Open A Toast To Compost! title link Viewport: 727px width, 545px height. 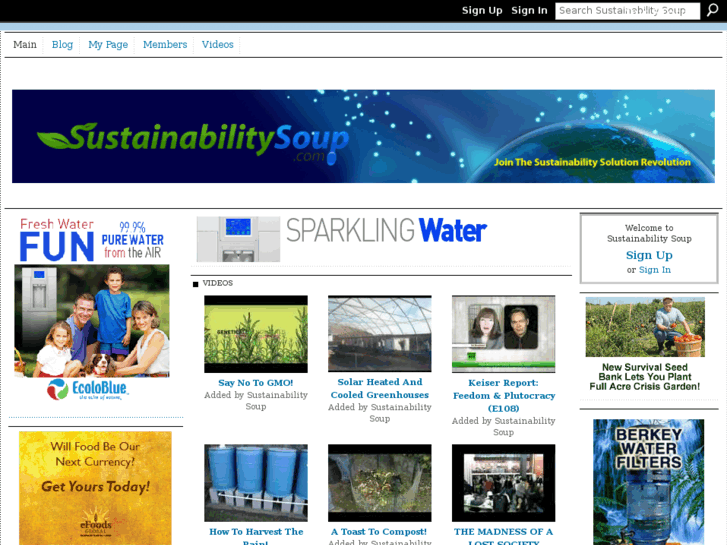pyautogui.click(x=379, y=532)
